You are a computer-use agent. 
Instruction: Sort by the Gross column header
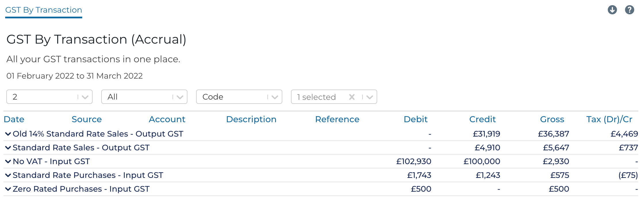552,119
